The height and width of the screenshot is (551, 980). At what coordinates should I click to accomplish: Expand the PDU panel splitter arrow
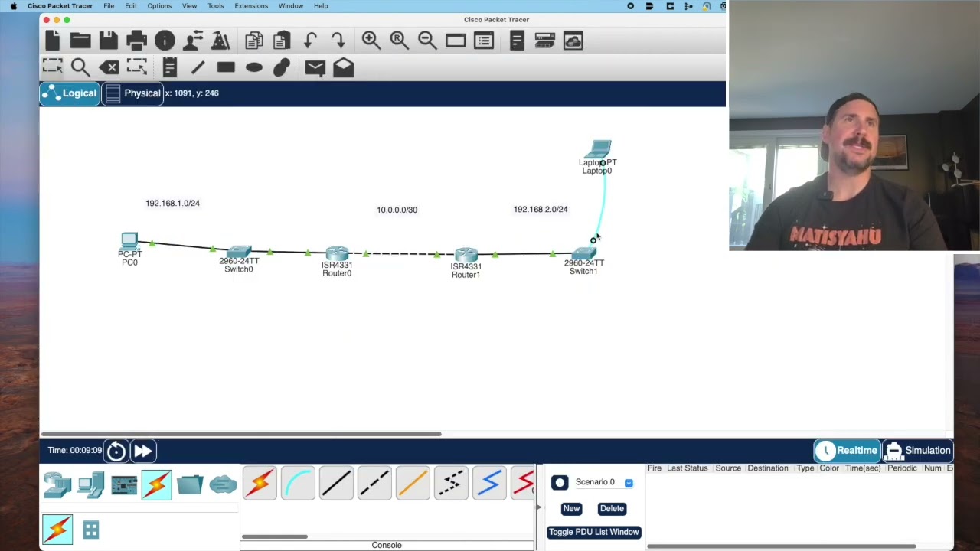538,507
